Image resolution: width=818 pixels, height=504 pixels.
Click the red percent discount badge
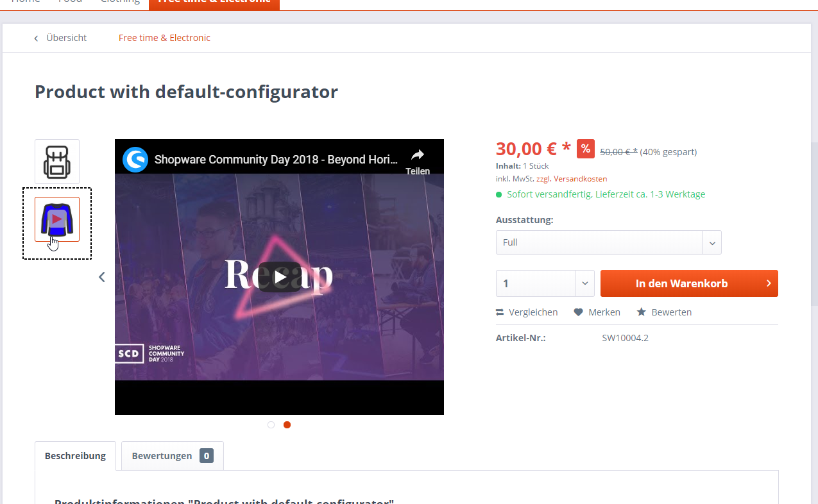pos(586,149)
